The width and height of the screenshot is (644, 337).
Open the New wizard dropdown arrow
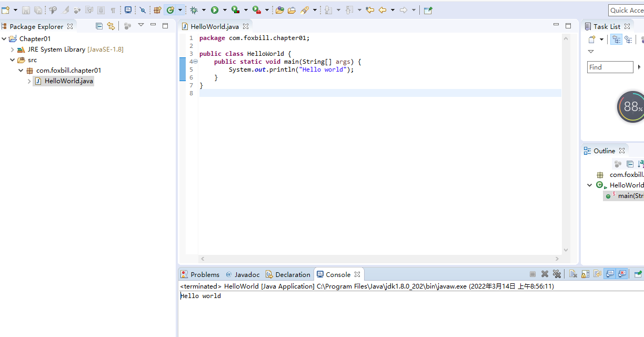15,10
